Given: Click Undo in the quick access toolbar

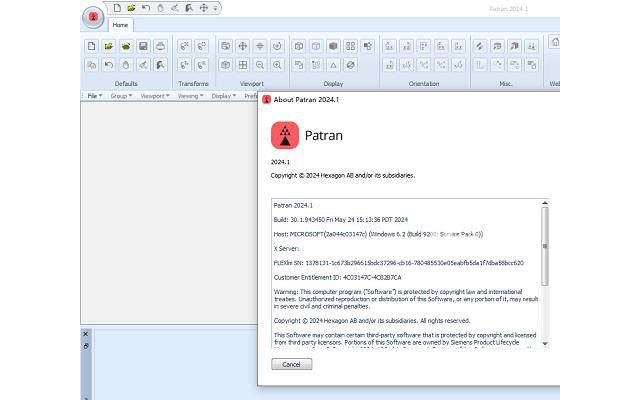Looking at the screenshot, I should (146, 8).
